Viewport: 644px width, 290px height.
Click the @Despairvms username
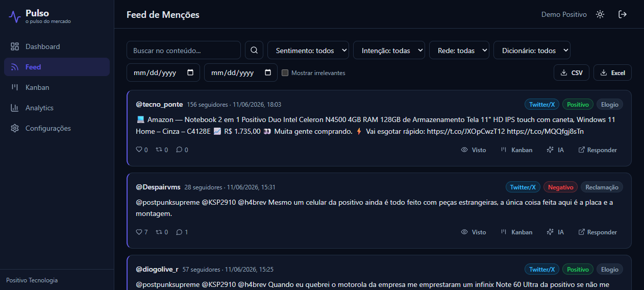coord(158,187)
